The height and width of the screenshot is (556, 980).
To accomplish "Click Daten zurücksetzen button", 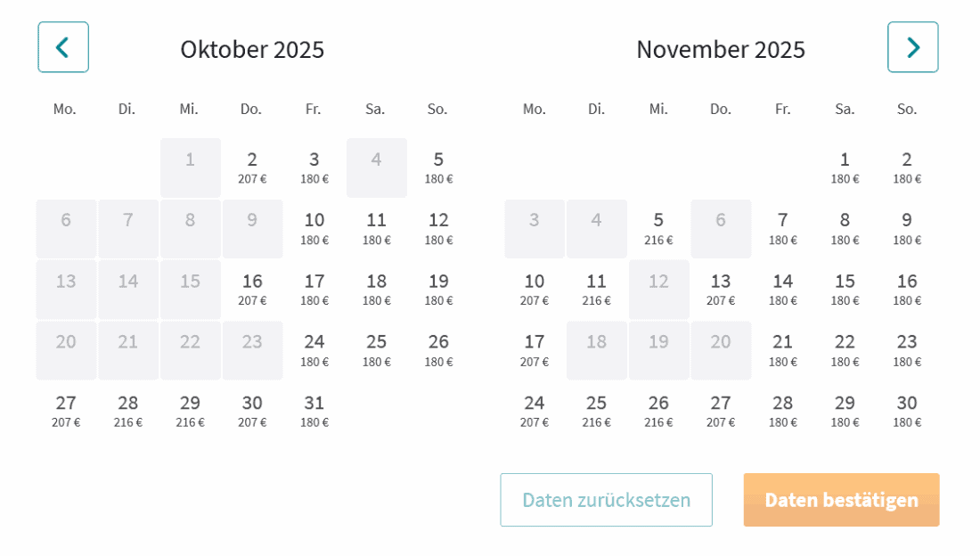I will click(x=606, y=500).
